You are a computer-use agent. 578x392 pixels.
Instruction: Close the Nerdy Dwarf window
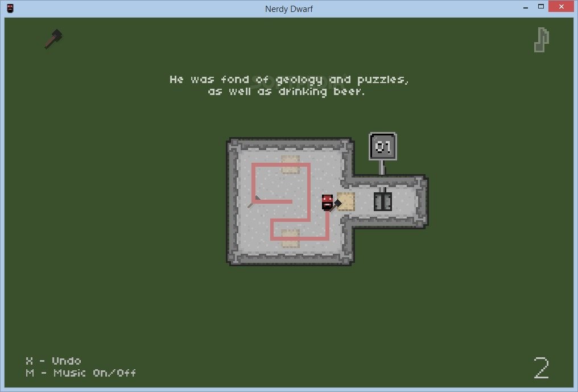point(561,7)
